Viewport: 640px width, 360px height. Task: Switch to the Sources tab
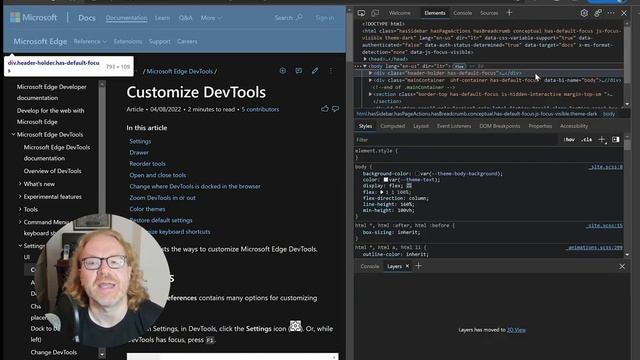(x=489, y=13)
